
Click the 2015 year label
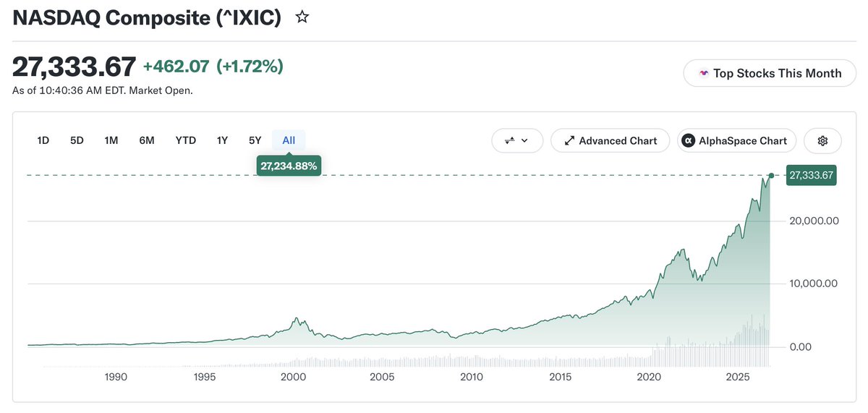560,377
